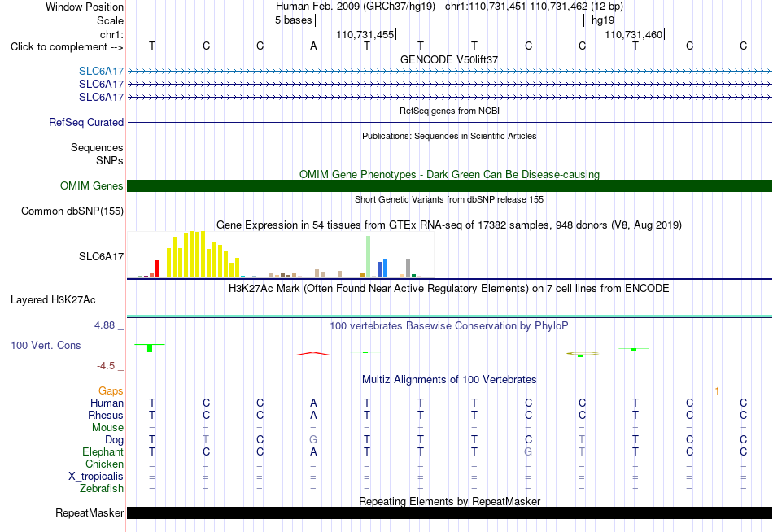Click the 110,731,455 position label
This screenshot has height=532, width=773.
(x=365, y=34)
